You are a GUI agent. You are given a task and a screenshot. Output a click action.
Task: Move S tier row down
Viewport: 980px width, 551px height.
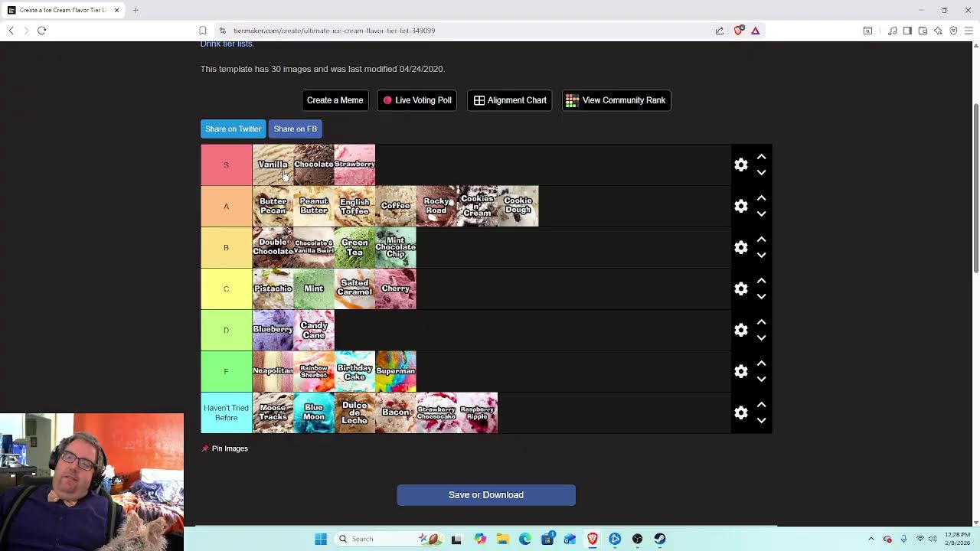pyautogui.click(x=761, y=173)
